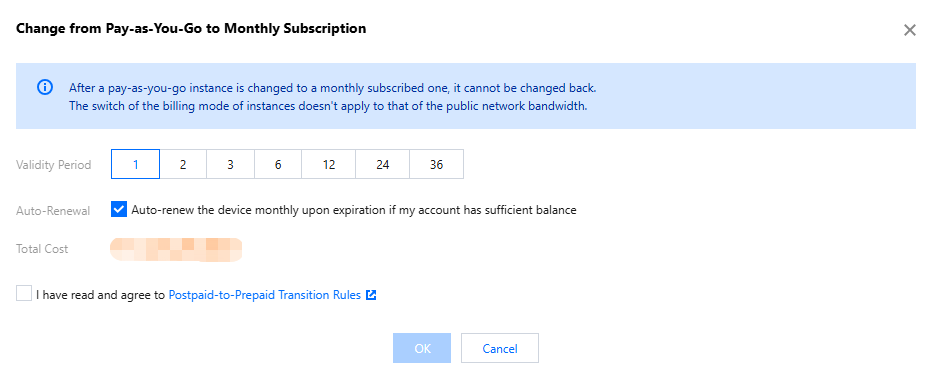Viewport: 936px width, 384px height.
Task: Close the billing change dialog with X
Action: pos(909,30)
